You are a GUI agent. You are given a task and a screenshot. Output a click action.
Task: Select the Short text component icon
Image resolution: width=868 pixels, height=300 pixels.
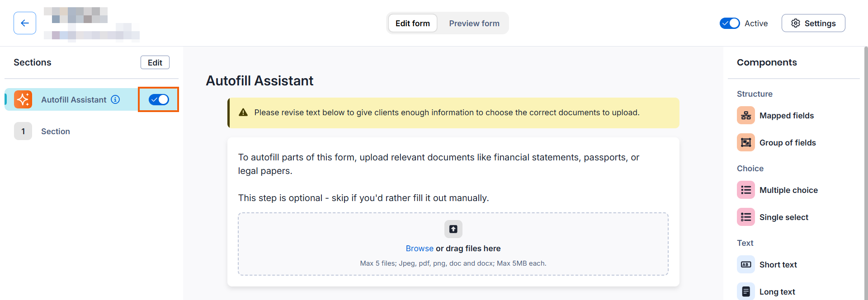[x=746, y=265]
